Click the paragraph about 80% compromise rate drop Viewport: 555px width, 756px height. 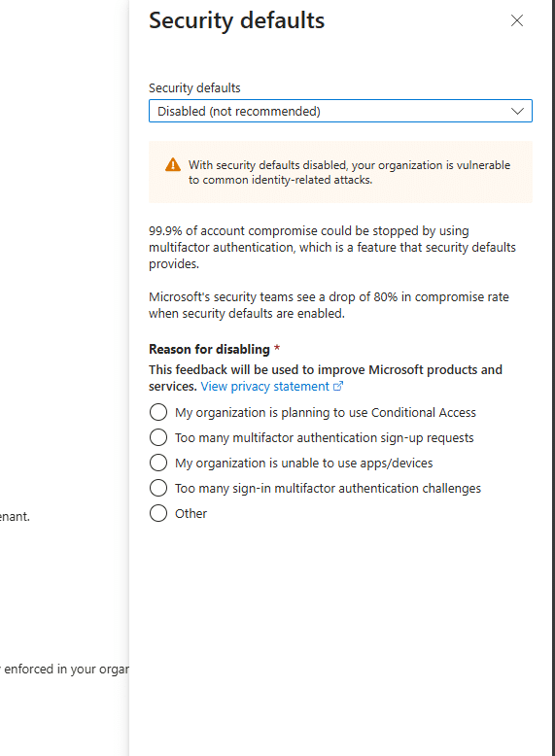[x=329, y=305]
